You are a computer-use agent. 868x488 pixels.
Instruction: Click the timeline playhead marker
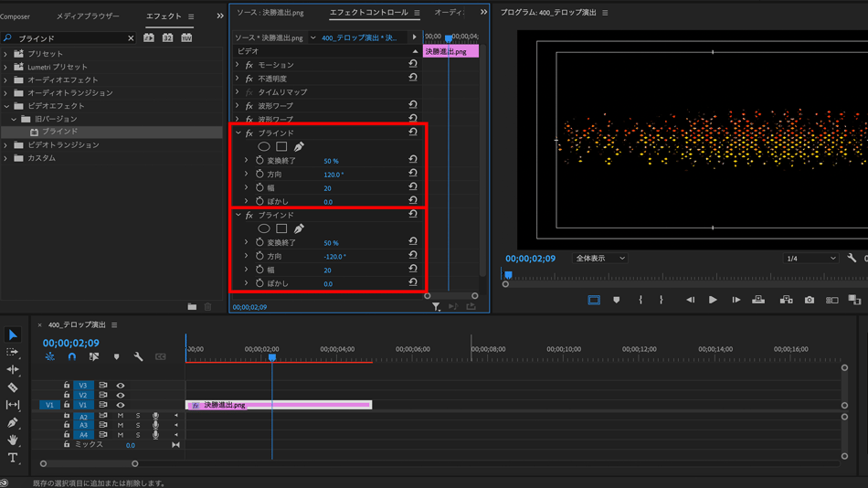coord(272,357)
